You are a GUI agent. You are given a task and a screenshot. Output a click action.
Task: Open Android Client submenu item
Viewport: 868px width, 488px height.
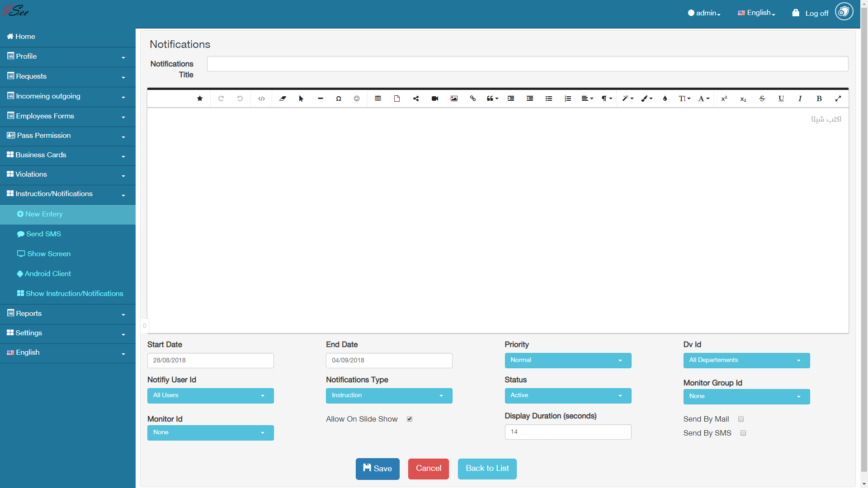coord(68,274)
